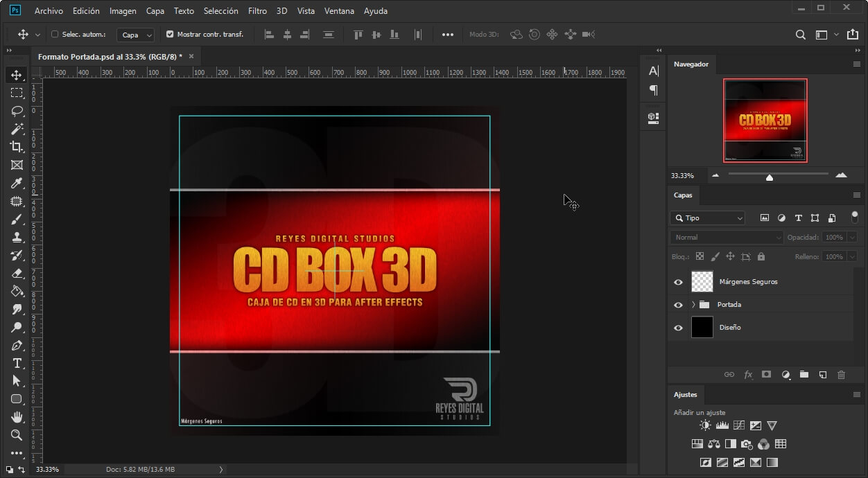The height and width of the screenshot is (478, 868).
Task: Toggle layer filtering switch on/off
Action: [x=854, y=217]
